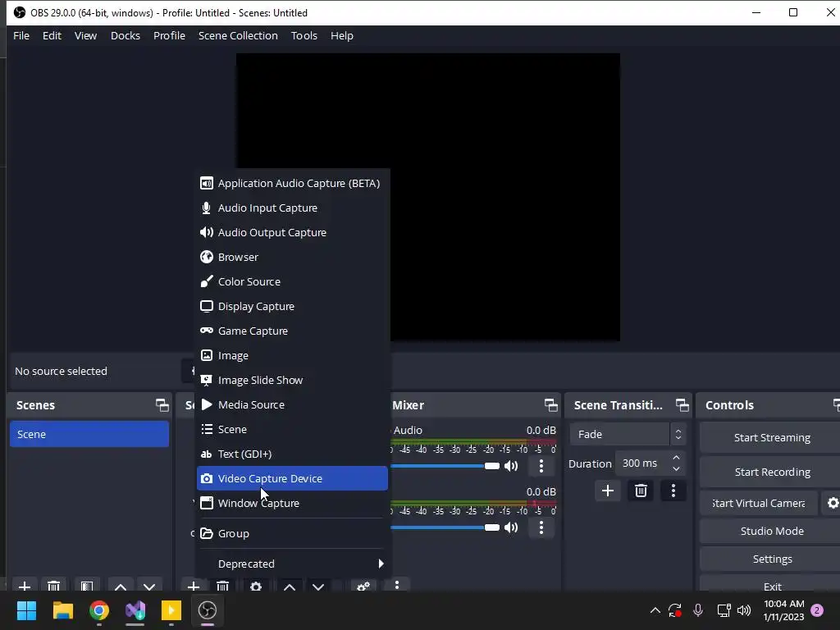Click Start Recording button
This screenshot has width=840, height=630.
tap(771, 472)
